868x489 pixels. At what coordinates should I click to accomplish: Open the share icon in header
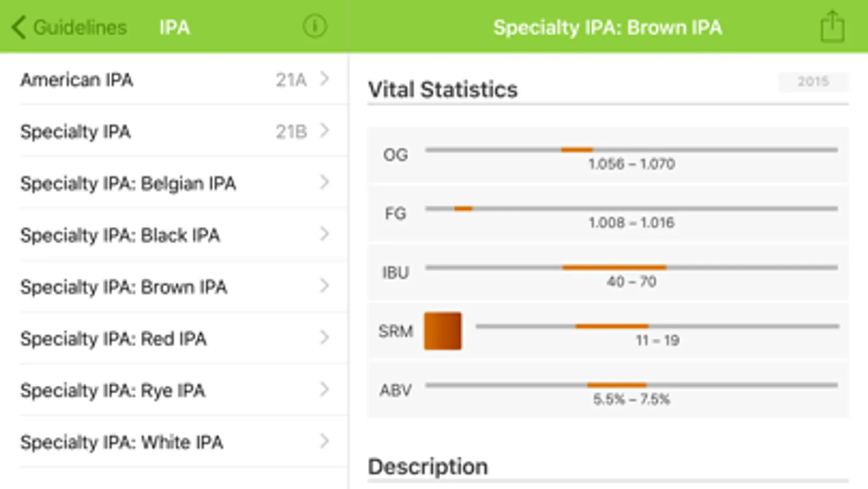coord(832,26)
